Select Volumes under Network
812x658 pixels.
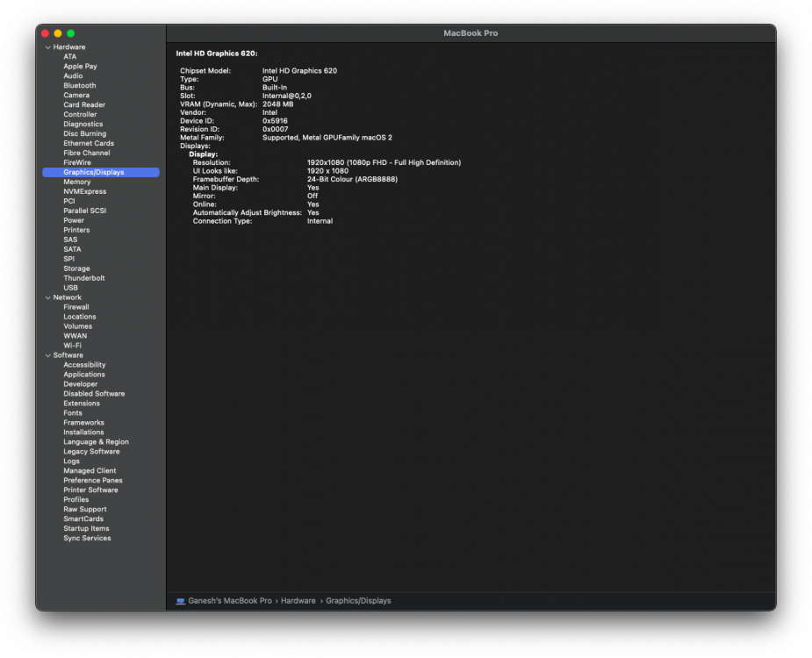tap(77, 326)
